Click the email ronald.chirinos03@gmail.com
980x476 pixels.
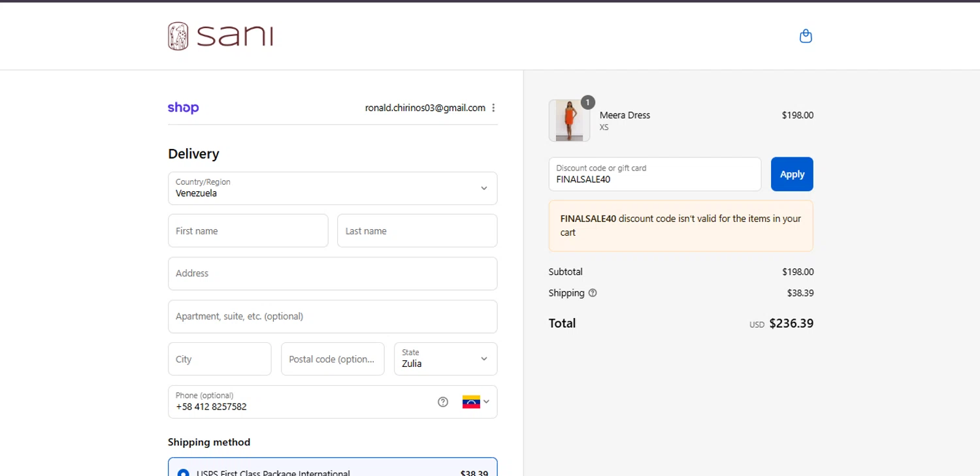425,108
